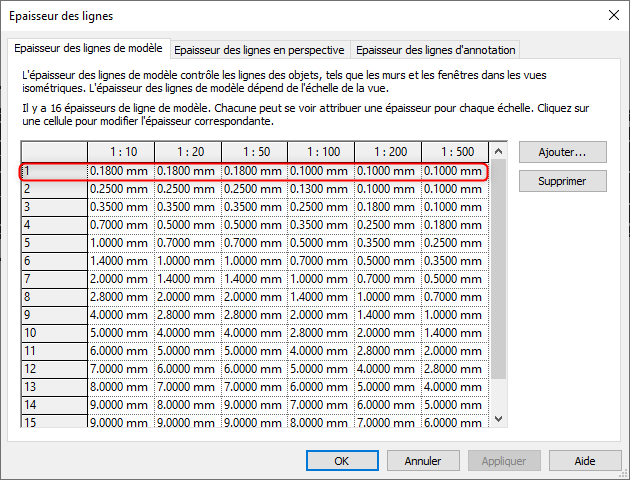
Task: Click the Ajouter... button
Action: tap(561, 152)
